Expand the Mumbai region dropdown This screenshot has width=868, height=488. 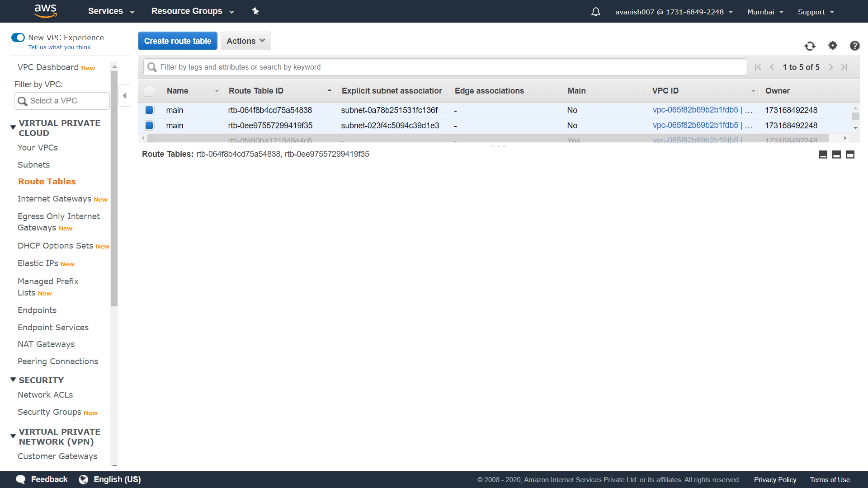click(765, 12)
